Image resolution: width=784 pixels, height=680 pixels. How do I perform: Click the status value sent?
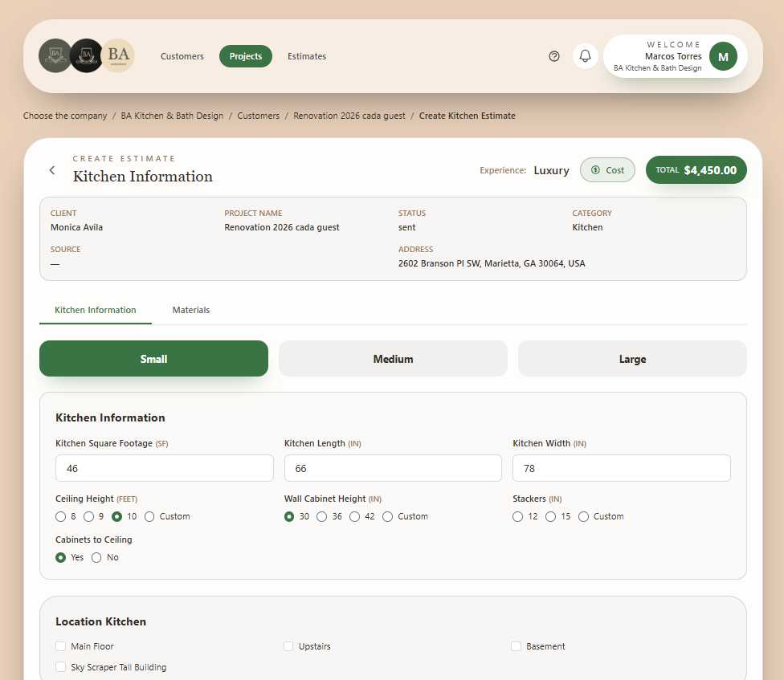(x=407, y=227)
